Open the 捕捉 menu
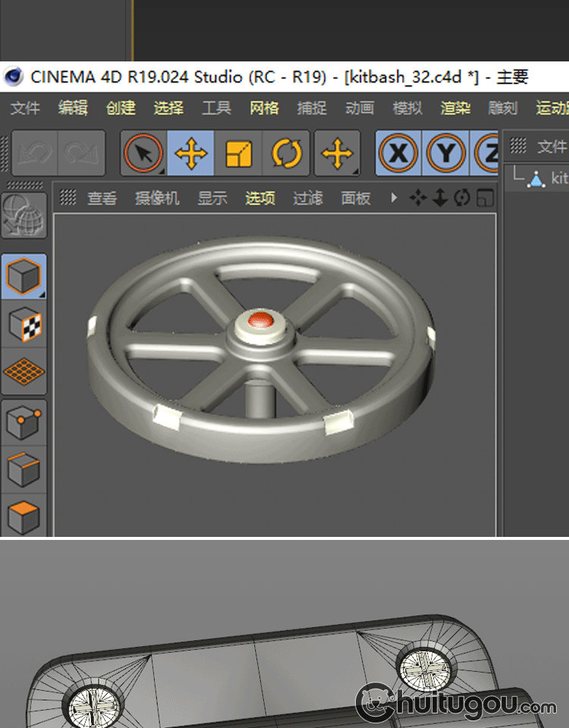 point(312,108)
